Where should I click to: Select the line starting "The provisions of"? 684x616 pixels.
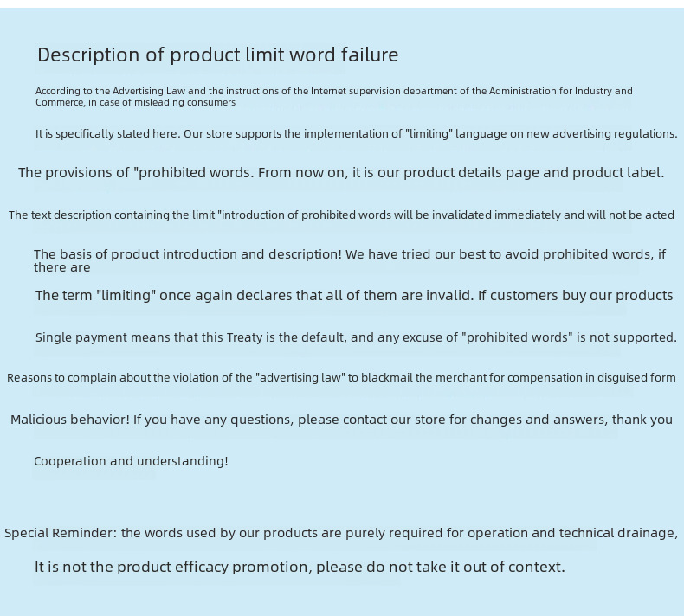pyautogui.click(x=341, y=172)
